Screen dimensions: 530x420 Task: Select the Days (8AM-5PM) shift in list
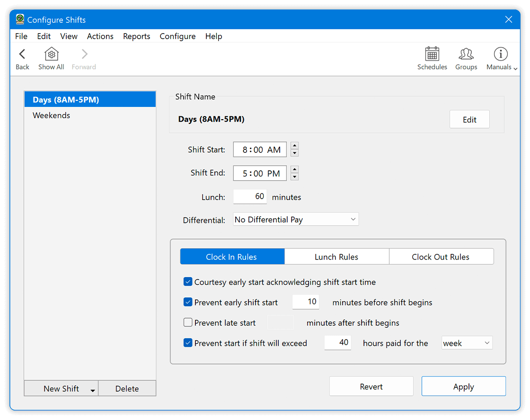click(90, 100)
